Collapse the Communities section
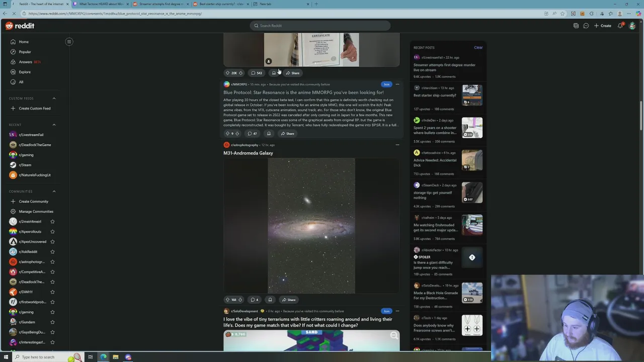 tap(54, 192)
